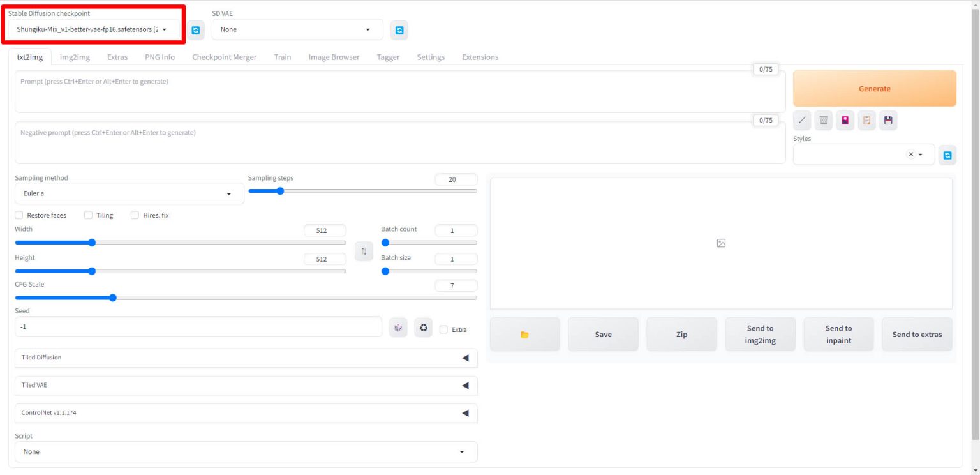Image resolution: width=980 pixels, height=475 pixels.
Task: Randomize the seed with the dice icon
Action: click(x=398, y=326)
